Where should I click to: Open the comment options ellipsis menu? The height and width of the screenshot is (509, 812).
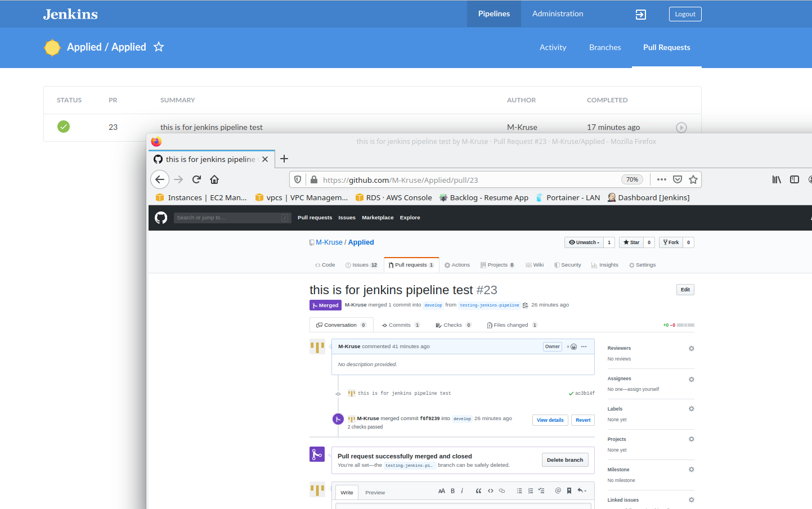click(x=584, y=346)
